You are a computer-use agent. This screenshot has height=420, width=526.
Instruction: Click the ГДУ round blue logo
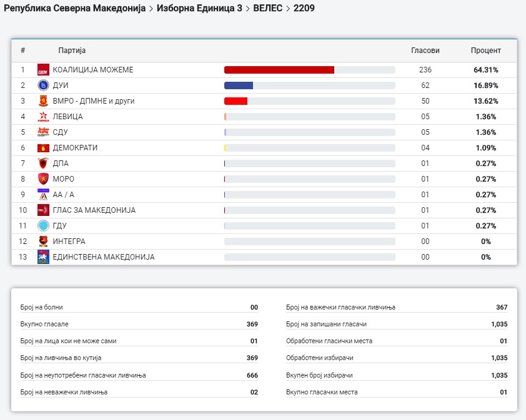[x=43, y=226]
